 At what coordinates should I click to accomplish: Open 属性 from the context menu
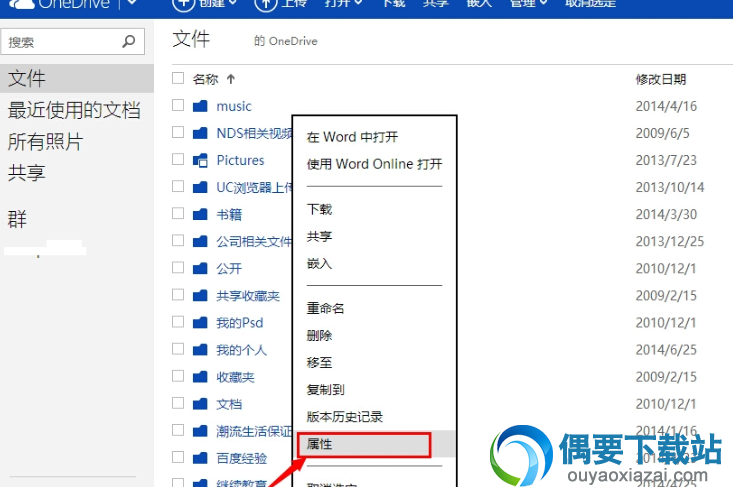coord(319,444)
